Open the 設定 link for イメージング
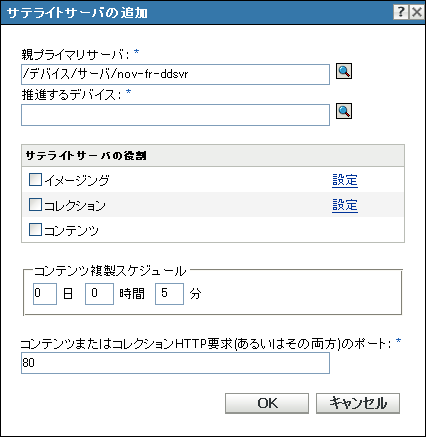The width and height of the screenshot is (426, 437). (x=345, y=180)
